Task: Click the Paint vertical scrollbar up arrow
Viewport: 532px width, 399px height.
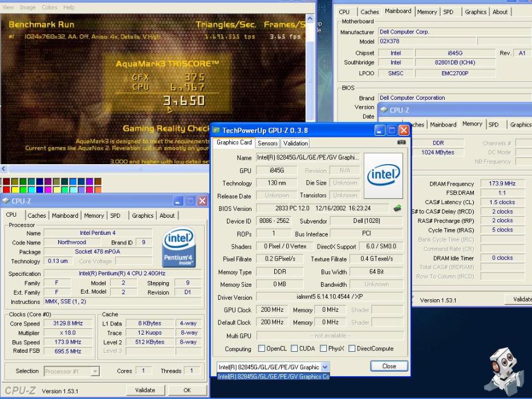Action: [x=310, y=18]
